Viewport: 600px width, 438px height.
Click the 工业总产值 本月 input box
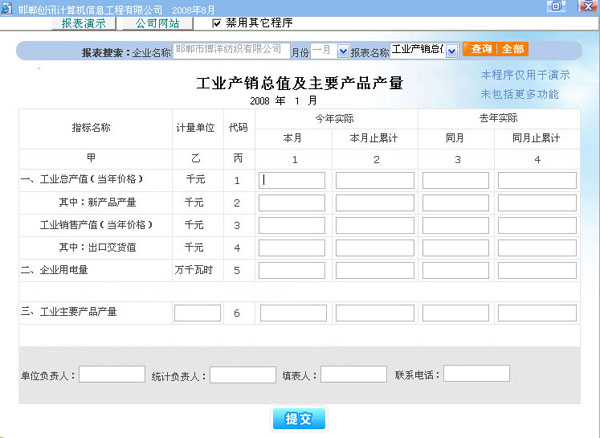pyautogui.click(x=292, y=181)
